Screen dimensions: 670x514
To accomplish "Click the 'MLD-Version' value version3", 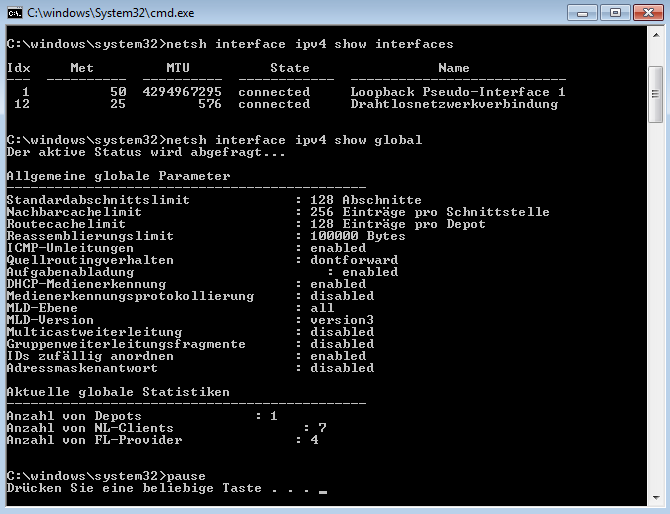I will [x=342, y=320].
